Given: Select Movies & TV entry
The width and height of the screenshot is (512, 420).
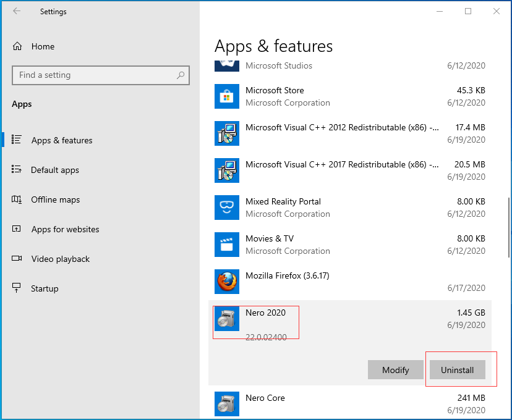Looking at the screenshot, I should pyautogui.click(x=350, y=245).
